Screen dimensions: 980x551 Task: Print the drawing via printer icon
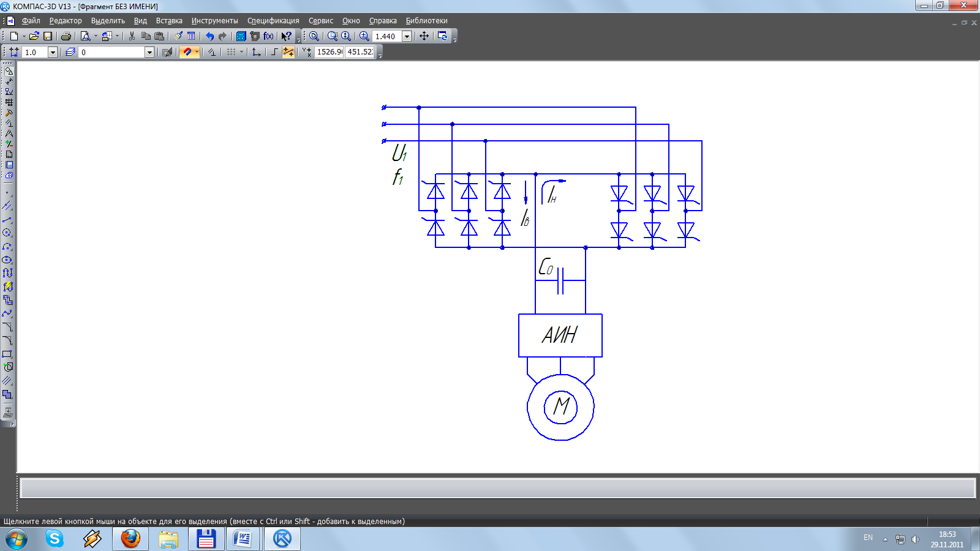[x=66, y=36]
